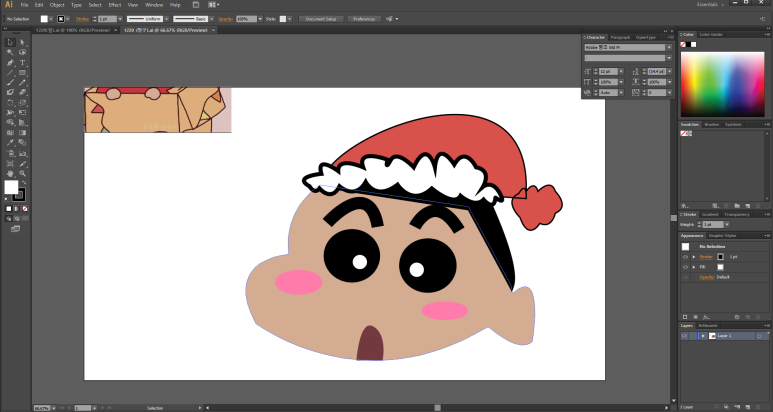This screenshot has height=412, width=773.
Task: Click swap fill and stroke arrow
Action: 23,183
